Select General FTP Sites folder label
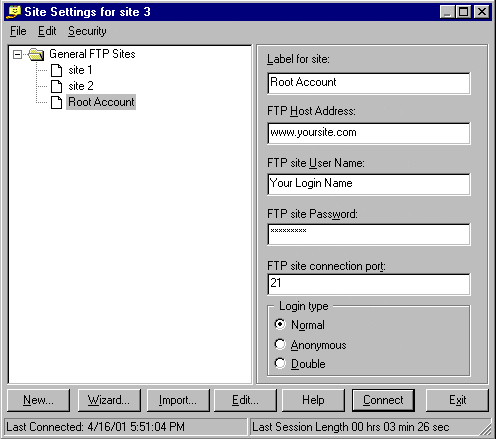Image resolution: width=496 pixels, height=439 pixels. click(x=92, y=54)
